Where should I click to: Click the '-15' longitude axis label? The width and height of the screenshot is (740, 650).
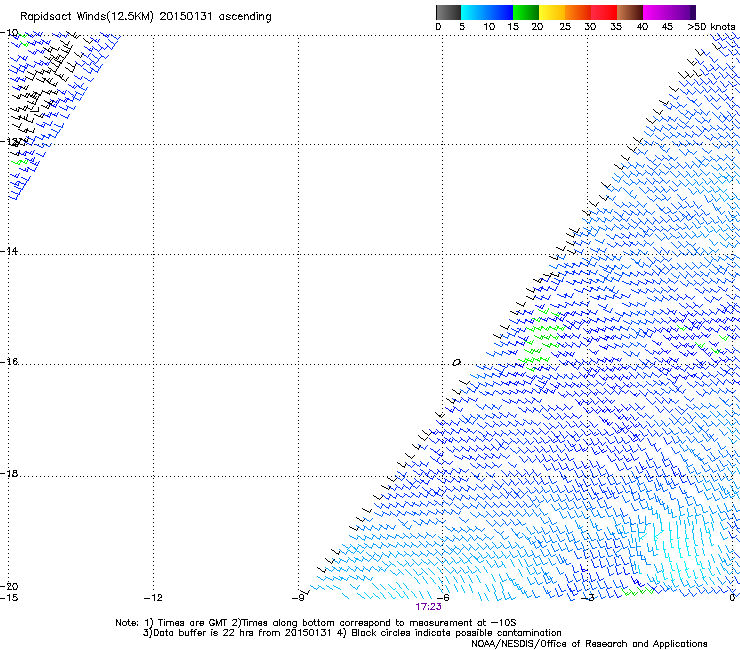click(9, 598)
